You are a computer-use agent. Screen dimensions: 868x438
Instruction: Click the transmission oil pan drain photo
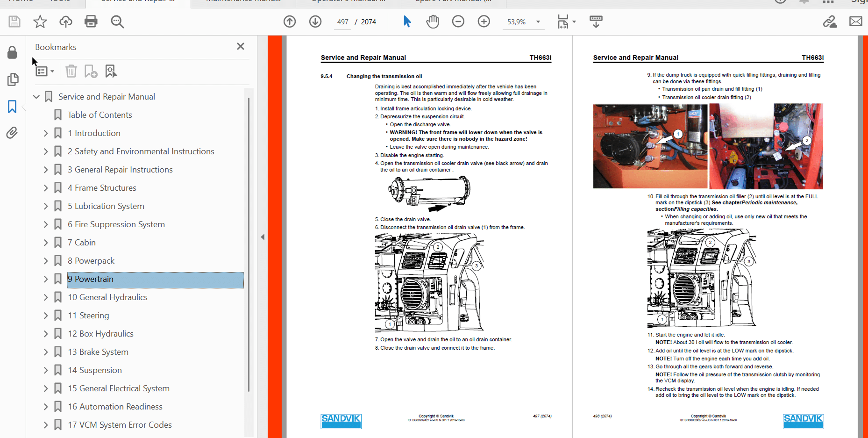pyautogui.click(x=650, y=146)
